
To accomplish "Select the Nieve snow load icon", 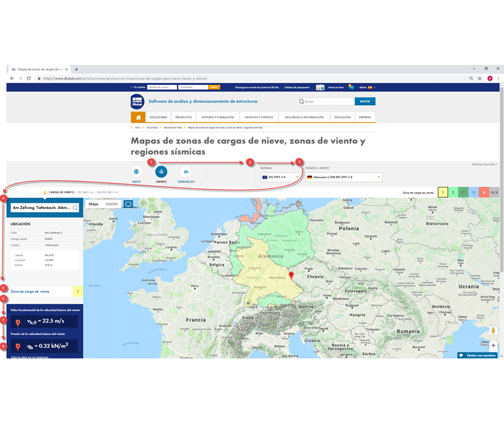I will (137, 172).
